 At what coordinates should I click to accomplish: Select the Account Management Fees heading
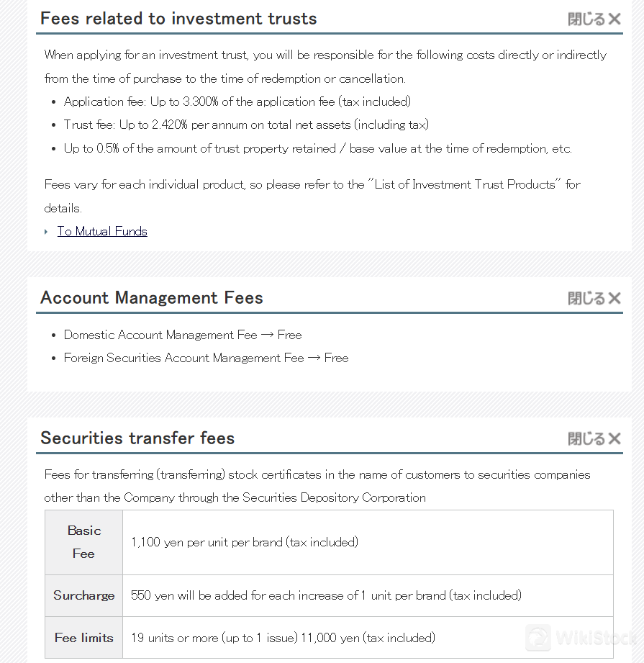click(x=151, y=297)
